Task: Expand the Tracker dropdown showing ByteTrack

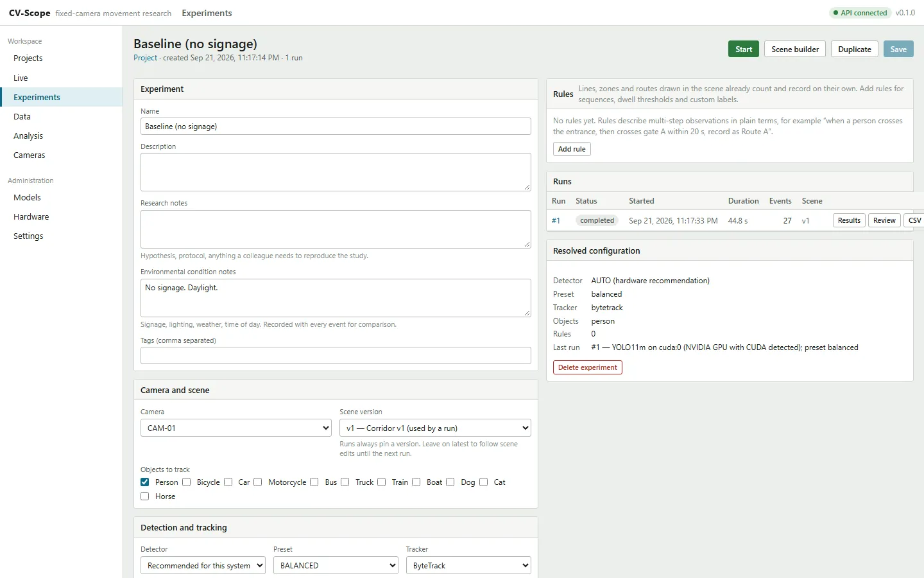Action: [468, 565]
